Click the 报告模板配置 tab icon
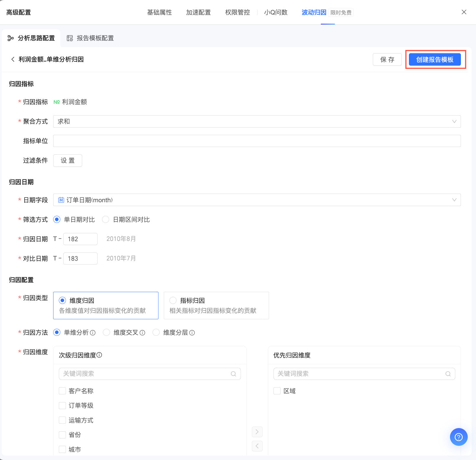 coord(70,38)
